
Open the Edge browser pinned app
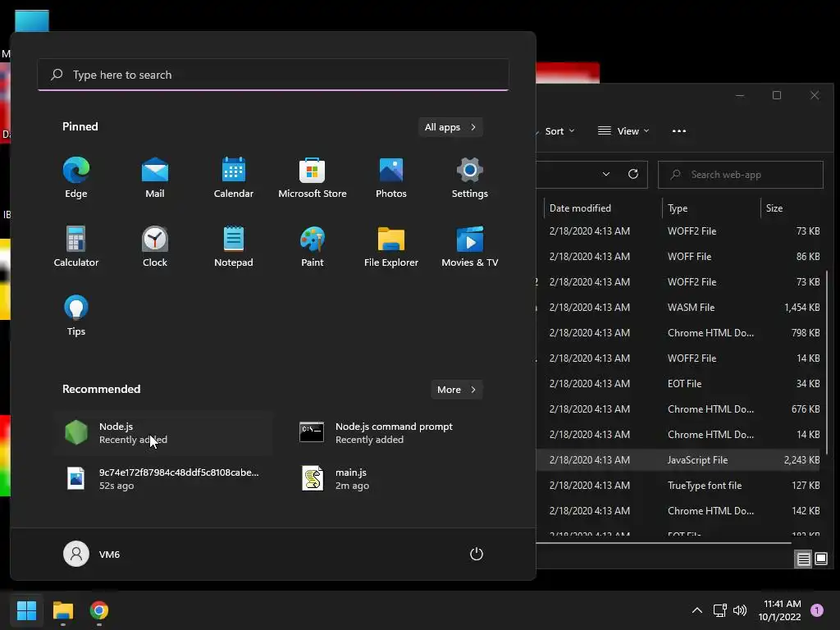pyautogui.click(x=76, y=178)
